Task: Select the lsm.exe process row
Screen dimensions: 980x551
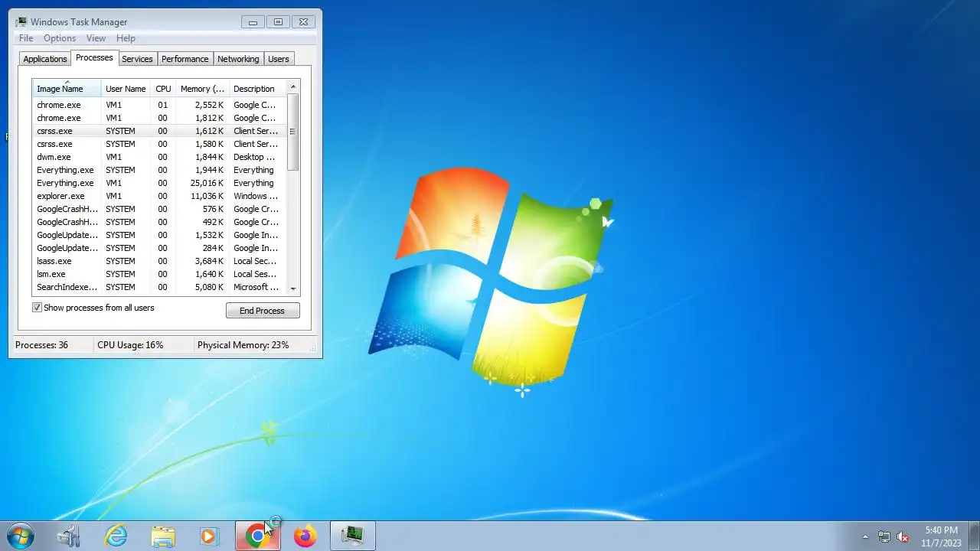Action: 159,274
